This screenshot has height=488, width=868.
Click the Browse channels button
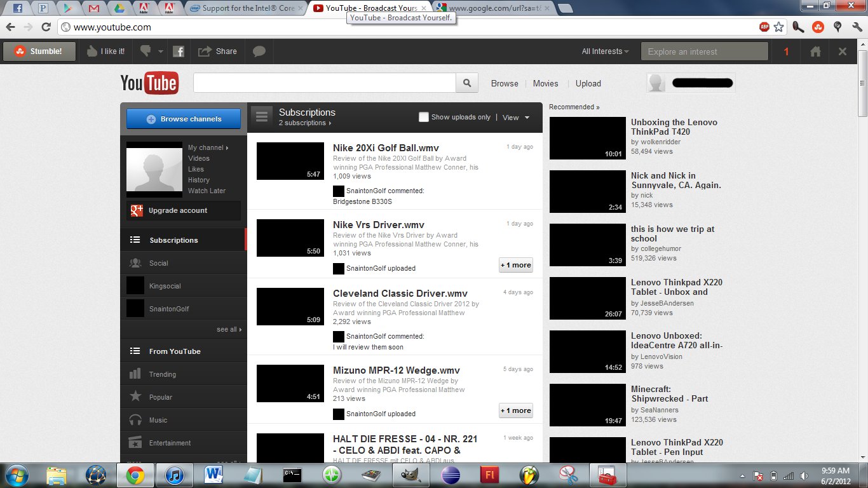(x=184, y=118)
